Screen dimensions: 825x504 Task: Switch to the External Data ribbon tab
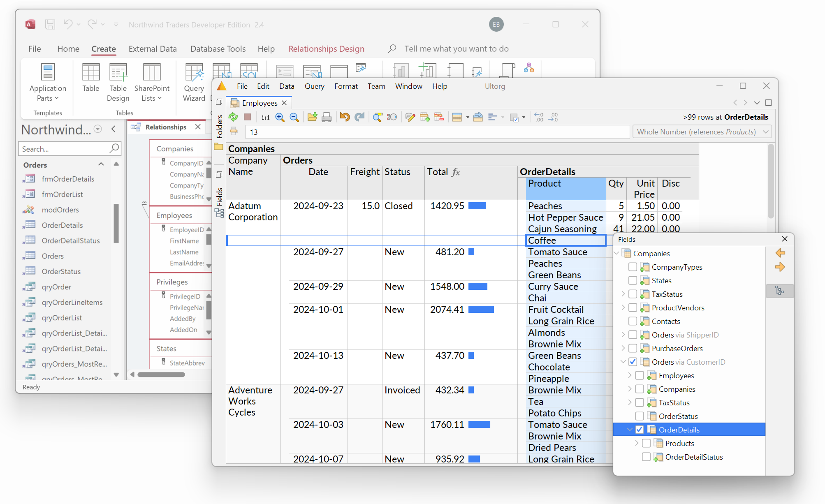153,49
